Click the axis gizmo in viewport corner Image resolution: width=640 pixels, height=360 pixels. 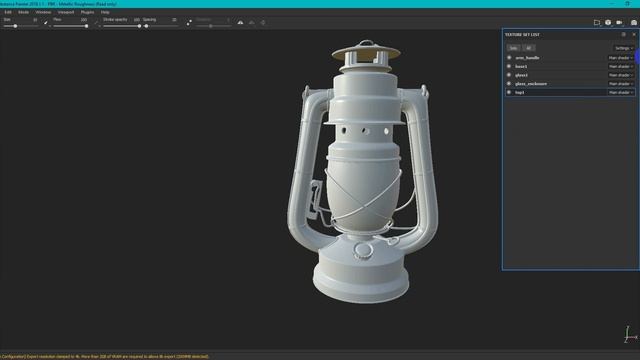pyautogui.click(x=630, y=334)
